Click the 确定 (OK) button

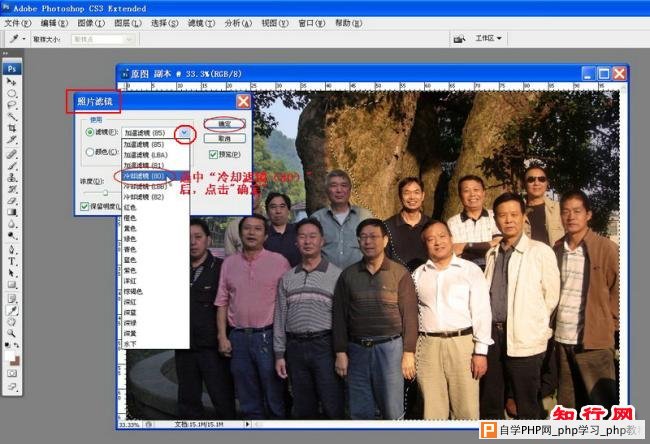tap(225, 123)
